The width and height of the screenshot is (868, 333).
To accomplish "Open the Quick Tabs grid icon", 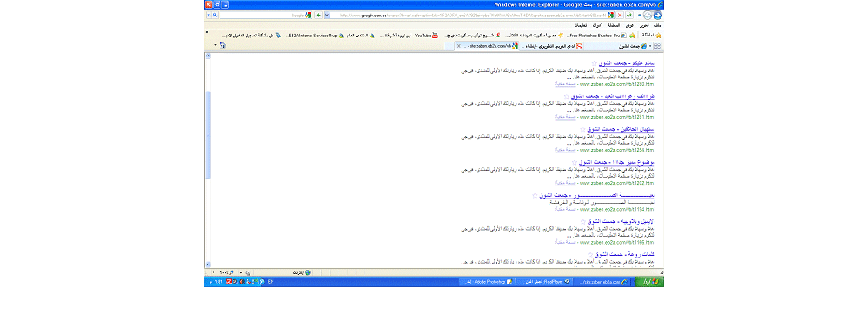I will pos(658,46).
